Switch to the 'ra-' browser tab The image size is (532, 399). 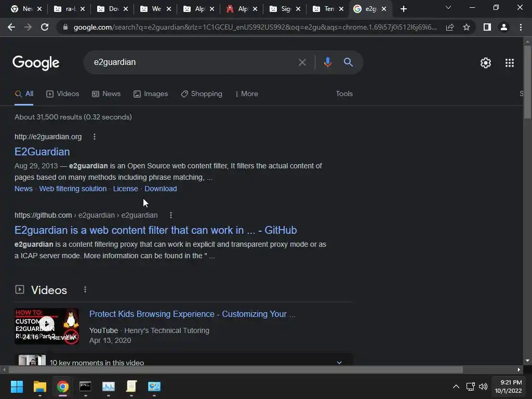point(70,9)
